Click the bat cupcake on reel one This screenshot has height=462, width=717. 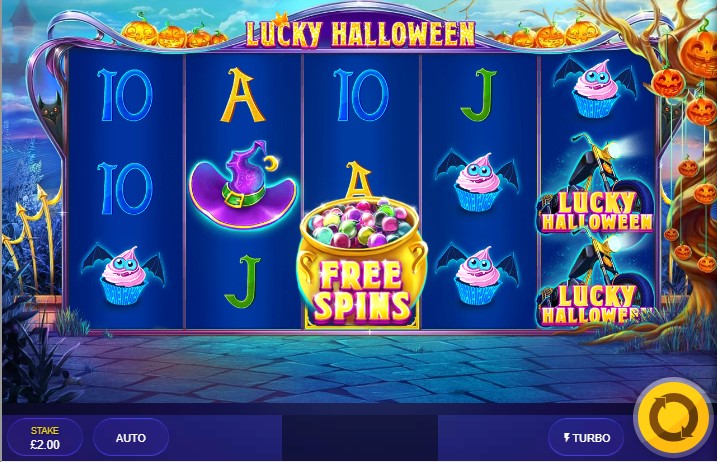[124, 274]
